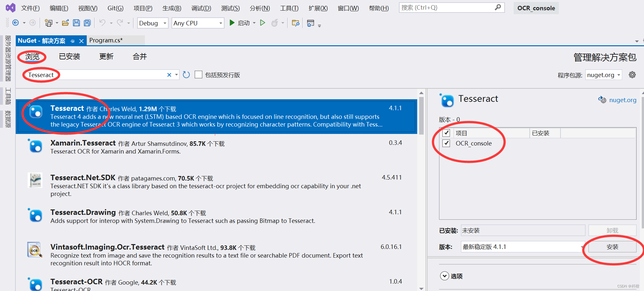This screenshot has width=644, height=291.
Task: Click the new project toolbar icon
Action: tap(49, 23)
